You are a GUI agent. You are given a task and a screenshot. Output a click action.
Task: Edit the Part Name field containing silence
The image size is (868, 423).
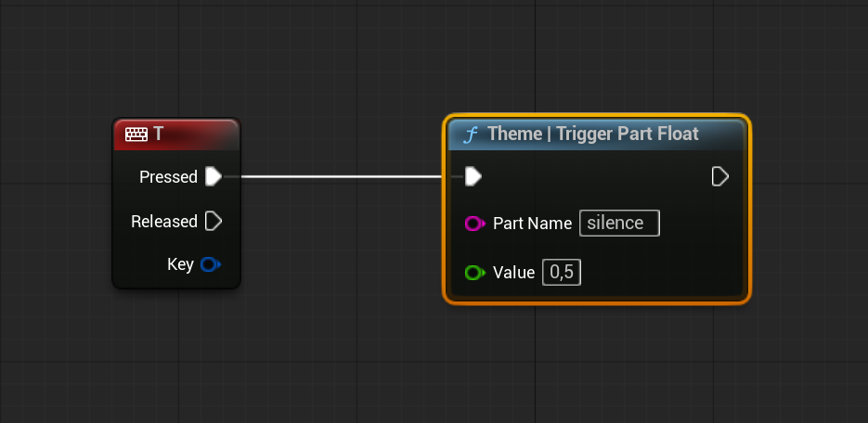[x=619, y=224]
